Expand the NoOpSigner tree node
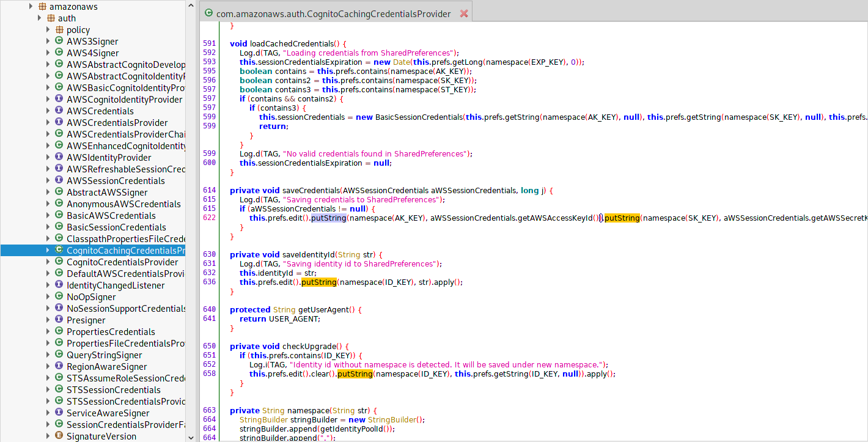 48,297
